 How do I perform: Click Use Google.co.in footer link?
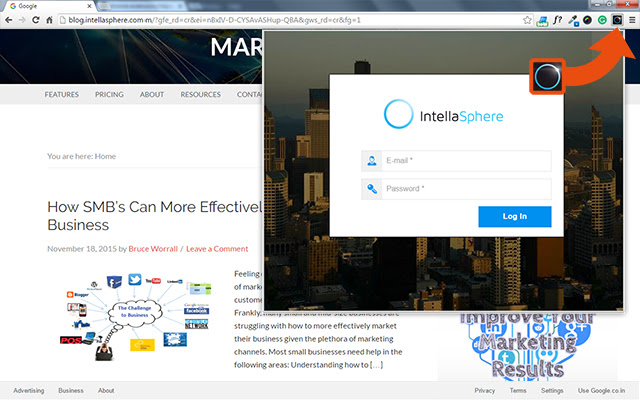[601, 391]
